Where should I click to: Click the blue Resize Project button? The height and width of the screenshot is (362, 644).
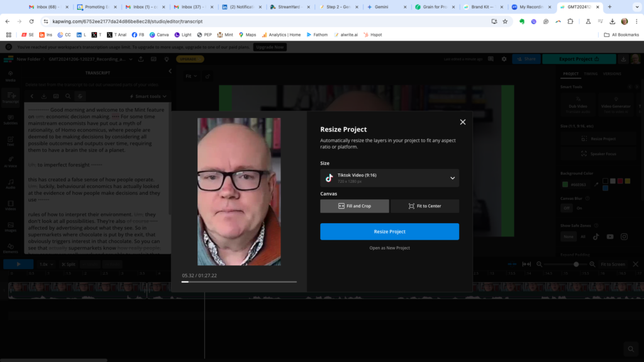pyautogui.click(x=389, y=231)
